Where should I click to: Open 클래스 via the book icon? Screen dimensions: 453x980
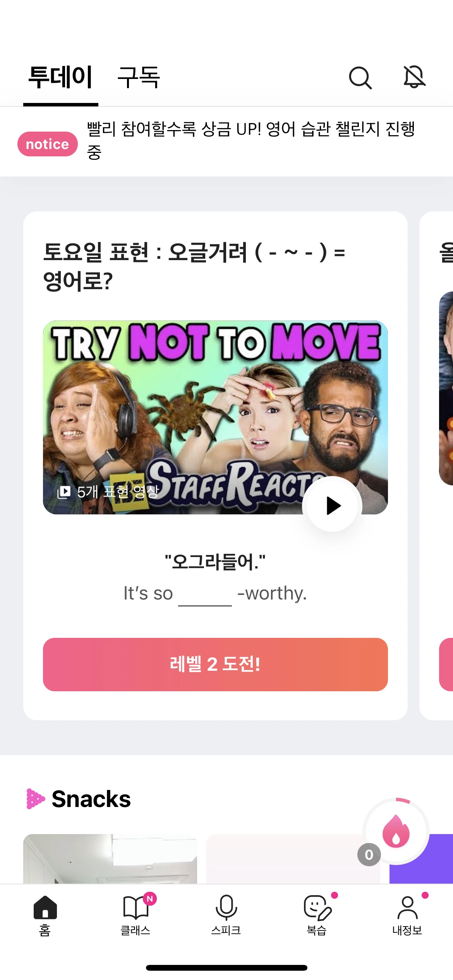point(136,915)
